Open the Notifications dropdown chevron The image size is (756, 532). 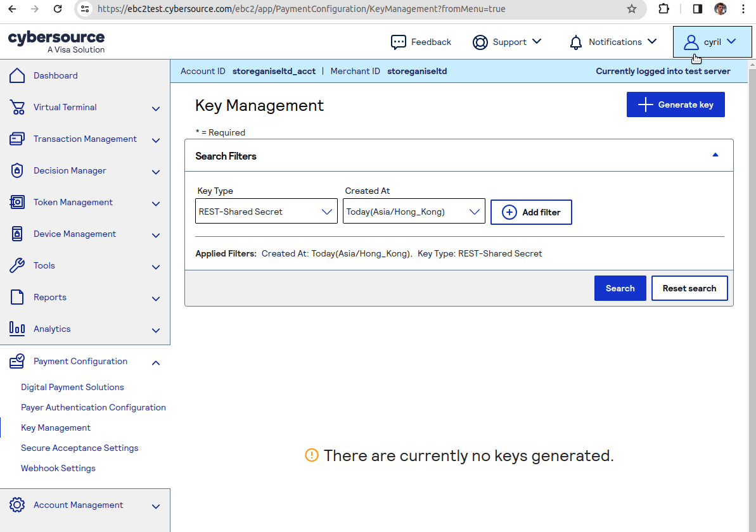pyautogui.click(x=652, y=41)
